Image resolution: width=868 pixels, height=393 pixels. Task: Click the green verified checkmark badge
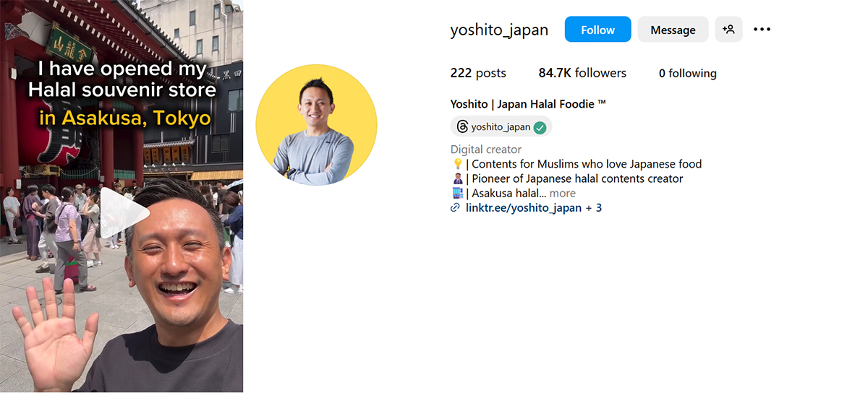tap(540, 127)
